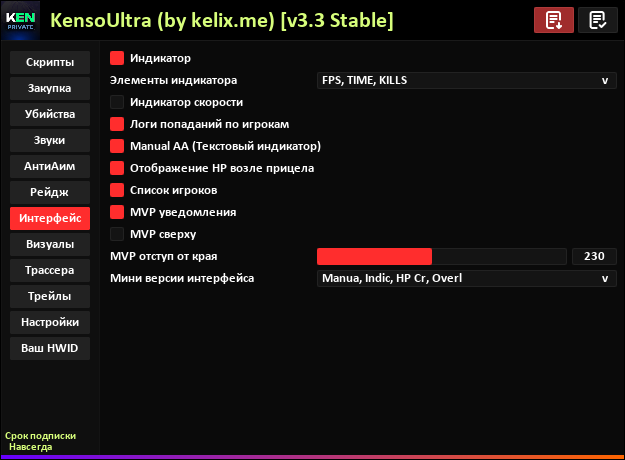This screenshot has width=625, height=460.
Task: Open the АнтиАим tab
Action: coord(49,166)
